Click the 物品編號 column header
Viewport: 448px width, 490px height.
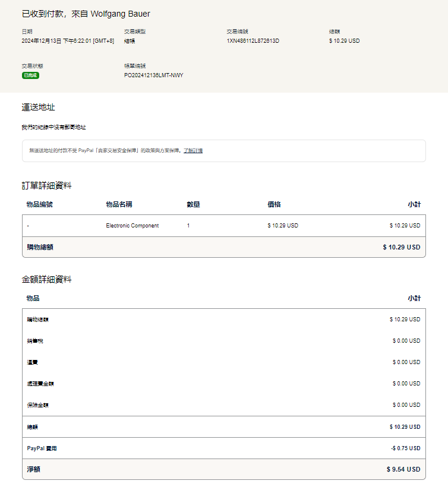[40, 204]
